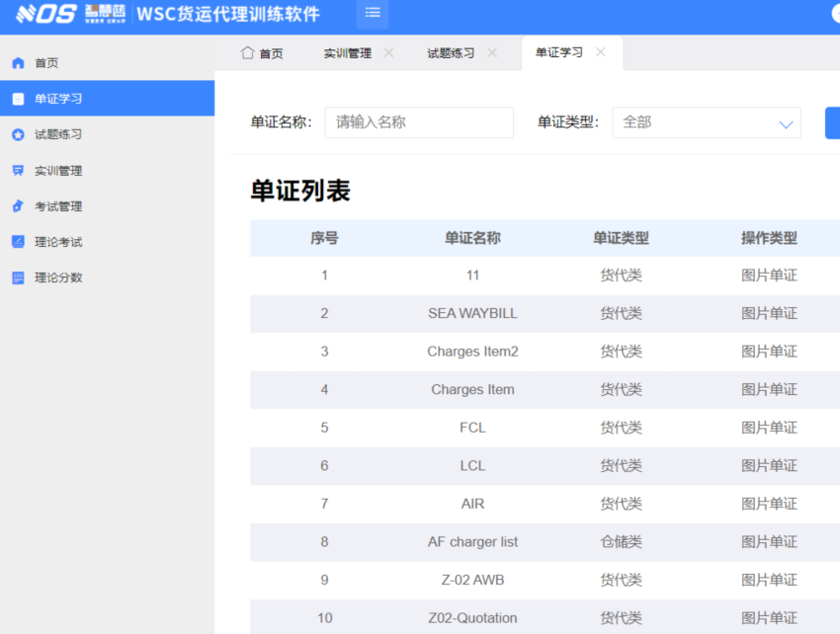Click the 试题练习 star icon
The image size is (840, 634).
18,135
